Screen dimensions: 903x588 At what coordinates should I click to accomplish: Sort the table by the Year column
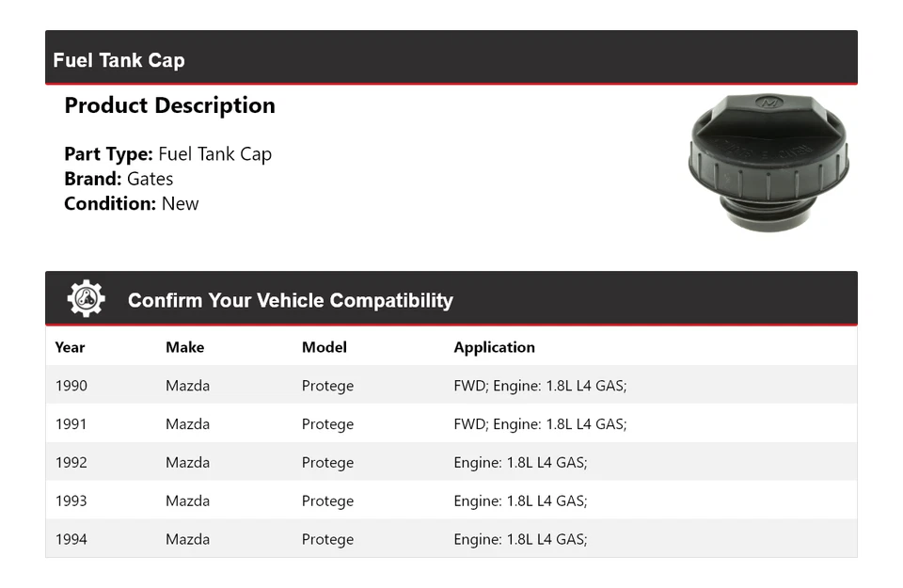(70, 347)
